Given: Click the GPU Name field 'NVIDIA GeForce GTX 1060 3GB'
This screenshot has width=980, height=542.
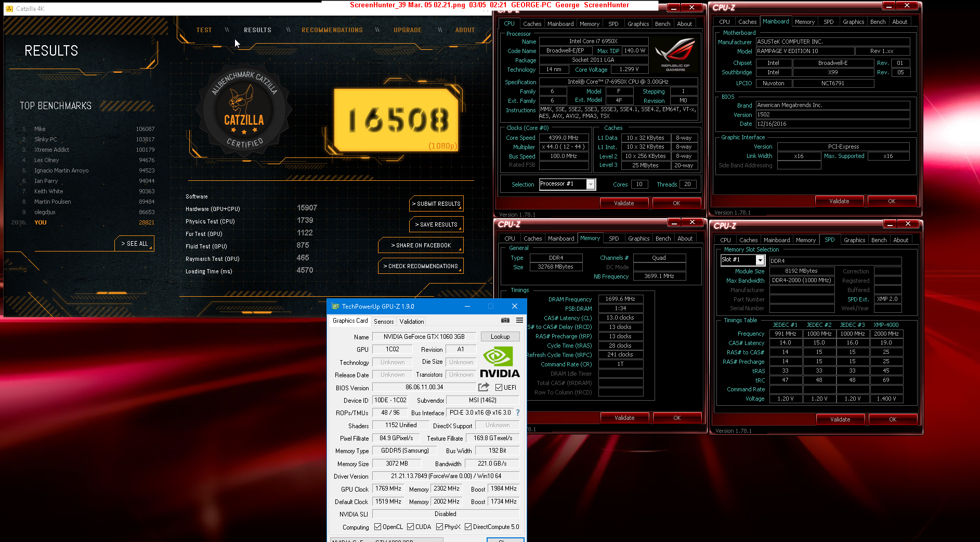Looking at the screenshot, I should pyautogui.click(x=424, y=337).
